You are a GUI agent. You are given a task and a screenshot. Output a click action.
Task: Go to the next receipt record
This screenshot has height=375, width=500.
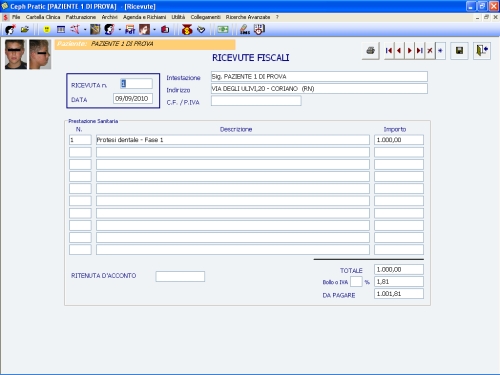coord(409,51)
